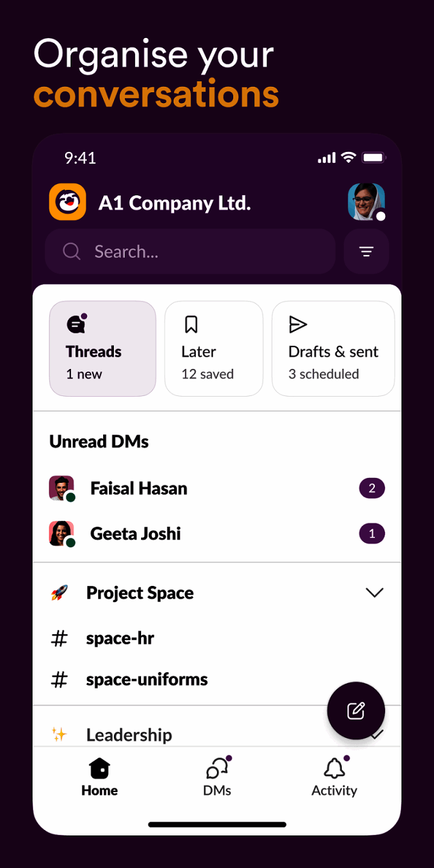Tap the paper plane Drafts icon
This screenshot has width=434, height=868.
[x=299, y=324]
